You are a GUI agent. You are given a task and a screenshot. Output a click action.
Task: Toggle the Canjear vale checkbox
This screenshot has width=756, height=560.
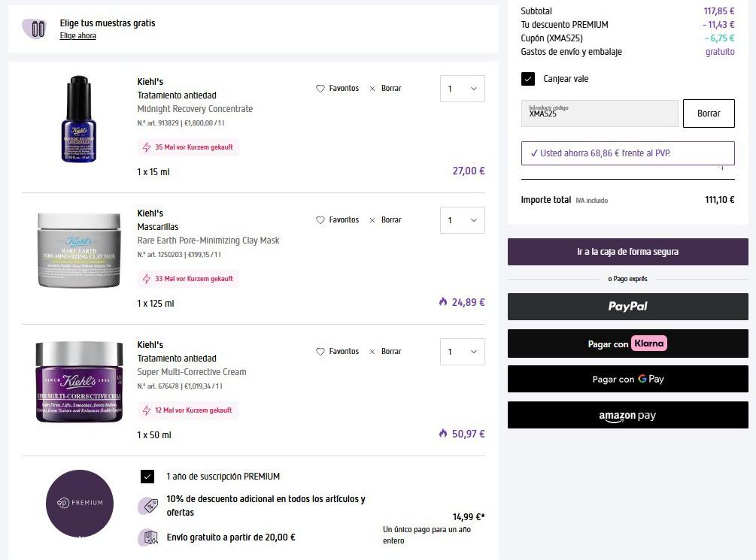pos(528,79)
